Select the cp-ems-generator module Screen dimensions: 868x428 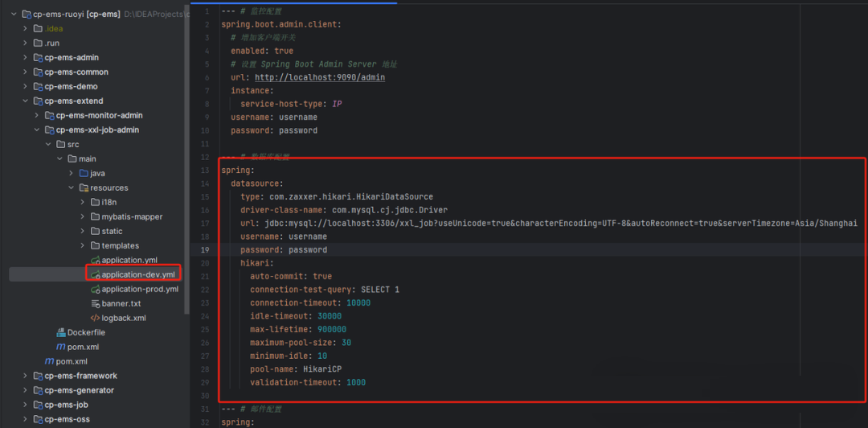click(80, 391)
